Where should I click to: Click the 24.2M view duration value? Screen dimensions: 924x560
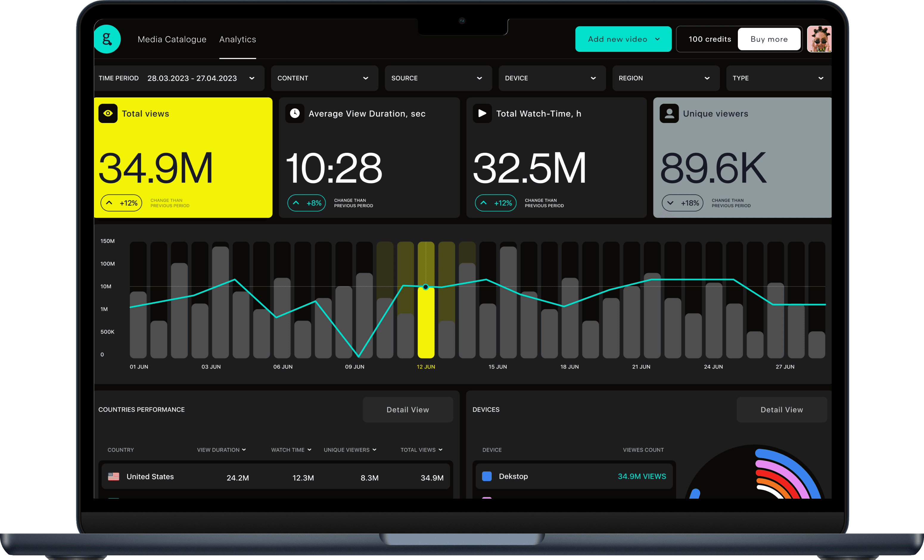tap(238, 478)
